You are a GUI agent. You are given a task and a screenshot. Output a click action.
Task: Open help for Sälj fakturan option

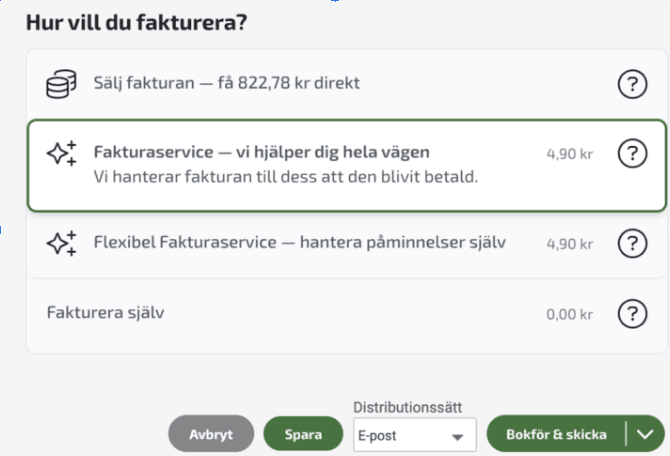632,85
